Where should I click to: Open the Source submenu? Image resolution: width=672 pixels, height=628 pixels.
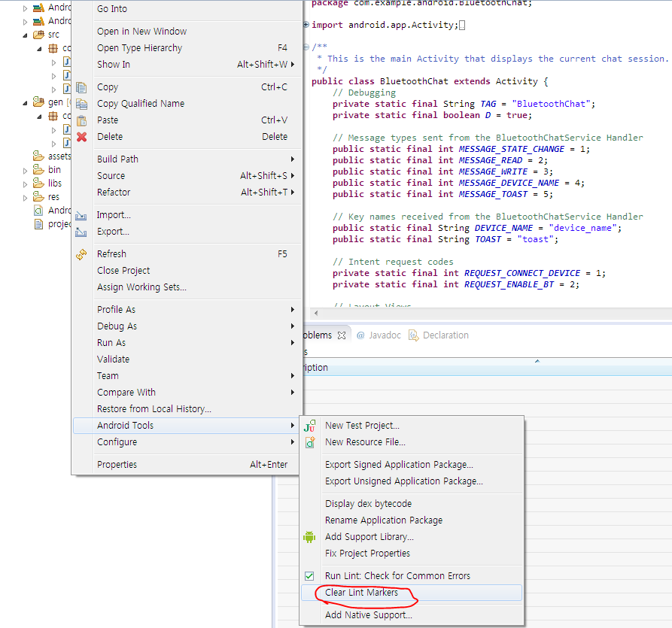pyautogui.click(x=186, y=176)
